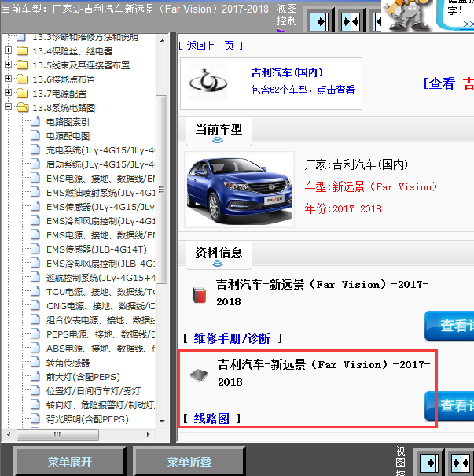Viewport: 474px width, 476px height.
Task: Open the 电源配电图 document
Action: click(68, 136)
